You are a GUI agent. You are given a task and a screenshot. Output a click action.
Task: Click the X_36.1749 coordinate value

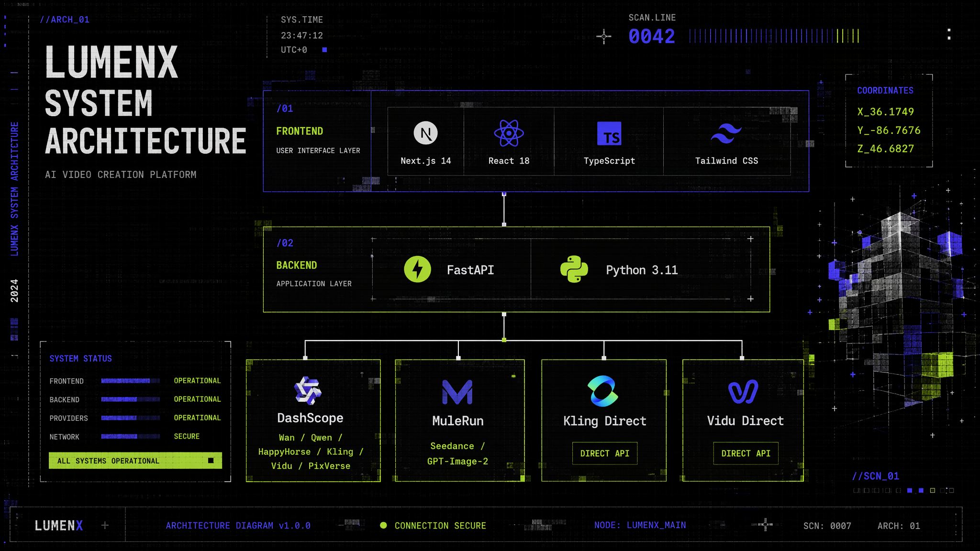[885, 111]
